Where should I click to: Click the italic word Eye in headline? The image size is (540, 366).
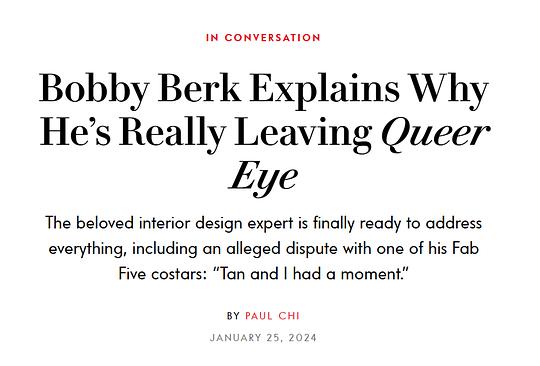point(263,178)
